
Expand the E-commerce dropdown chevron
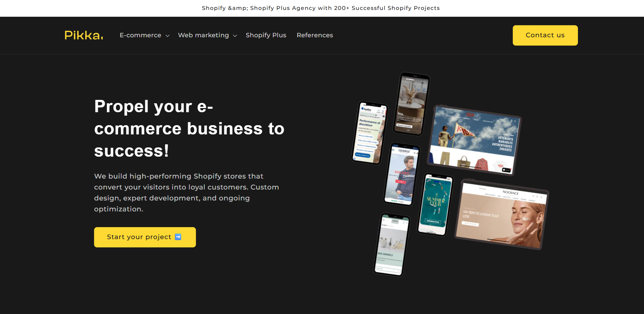167,36
